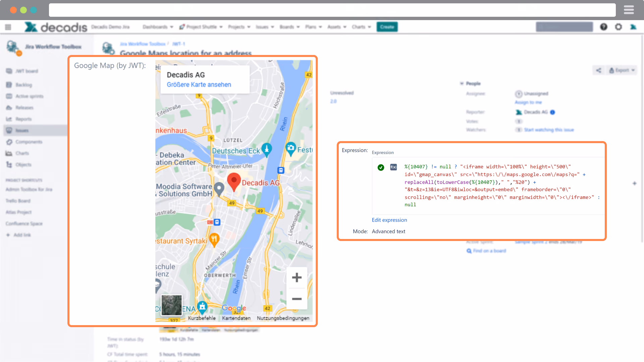The image size is (644, 362).
Task: Click the decadis logo
Action: click(56, 27)
